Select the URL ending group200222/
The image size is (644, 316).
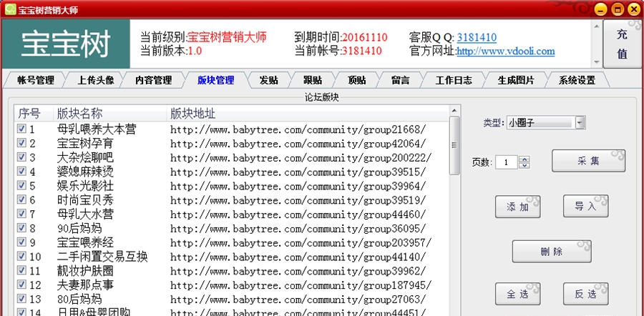point(301,158)
